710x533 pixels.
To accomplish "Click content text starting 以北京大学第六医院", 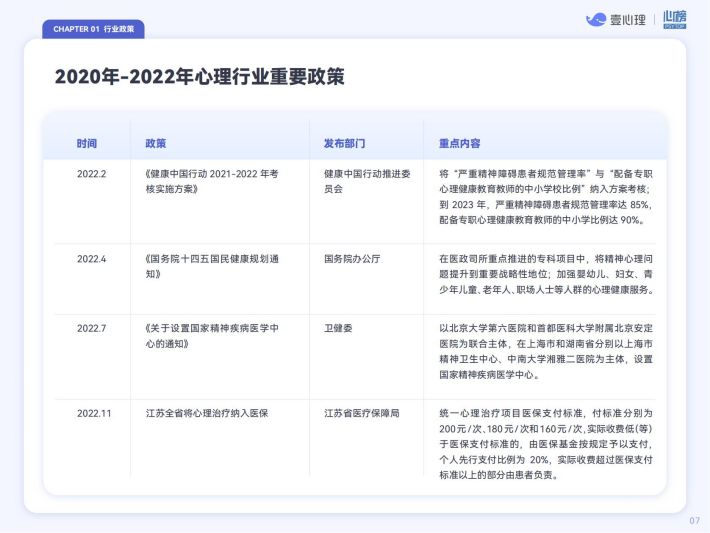I will click(546, 351).
